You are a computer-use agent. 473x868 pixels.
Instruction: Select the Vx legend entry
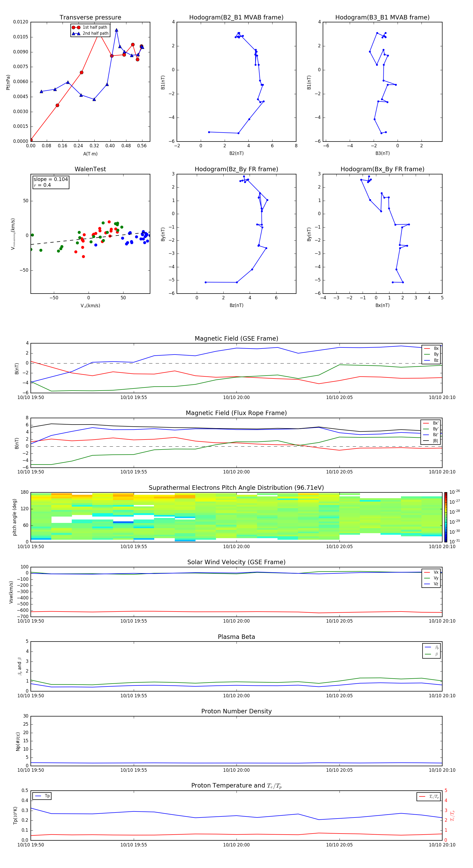pos(431,572)
